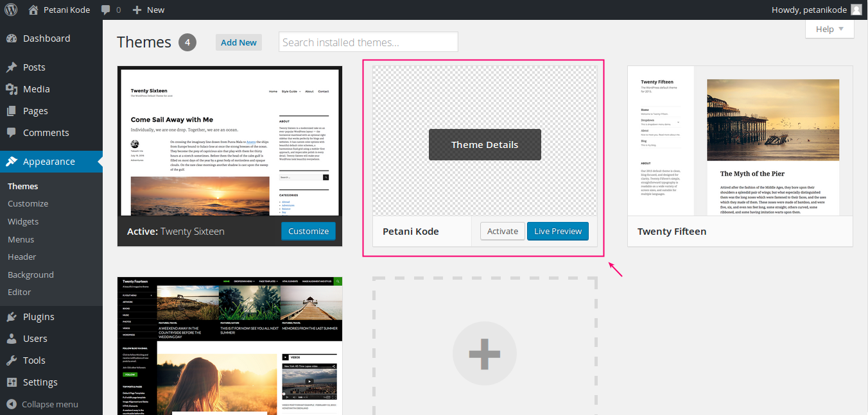Go to Posts in sidebar
This screenshot has height=415, width=868.
[x=51, y=67]
